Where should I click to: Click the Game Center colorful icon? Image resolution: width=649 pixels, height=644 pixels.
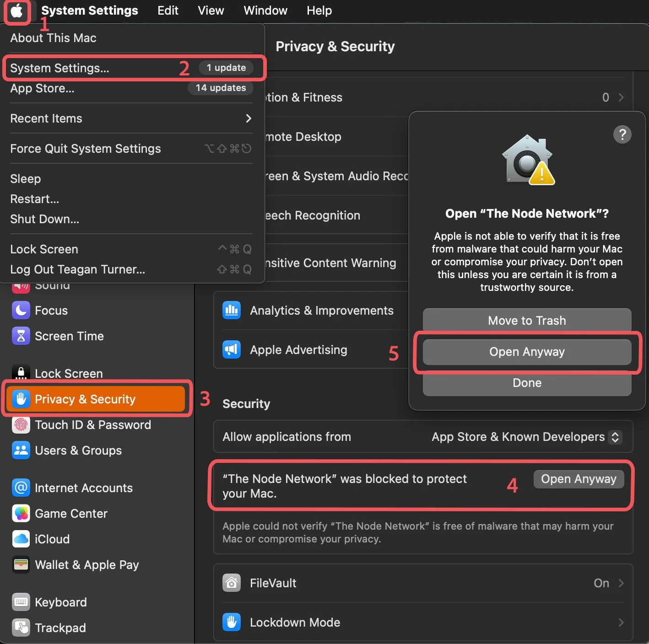pos(21,514)
